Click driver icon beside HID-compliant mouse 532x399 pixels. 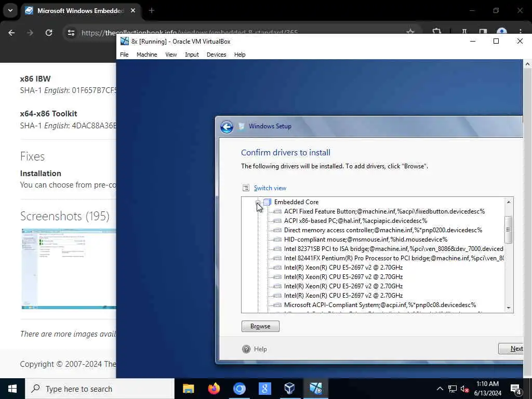(277, 239)
